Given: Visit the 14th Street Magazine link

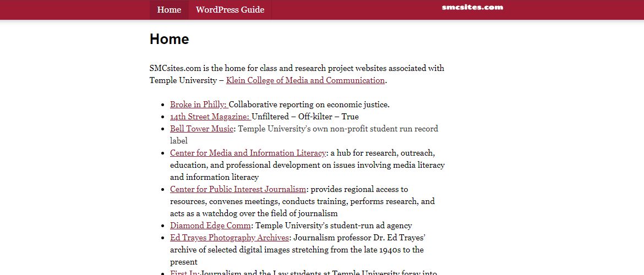Looking at the screenshot, I should pyautogui.click(x=211, y=117).
